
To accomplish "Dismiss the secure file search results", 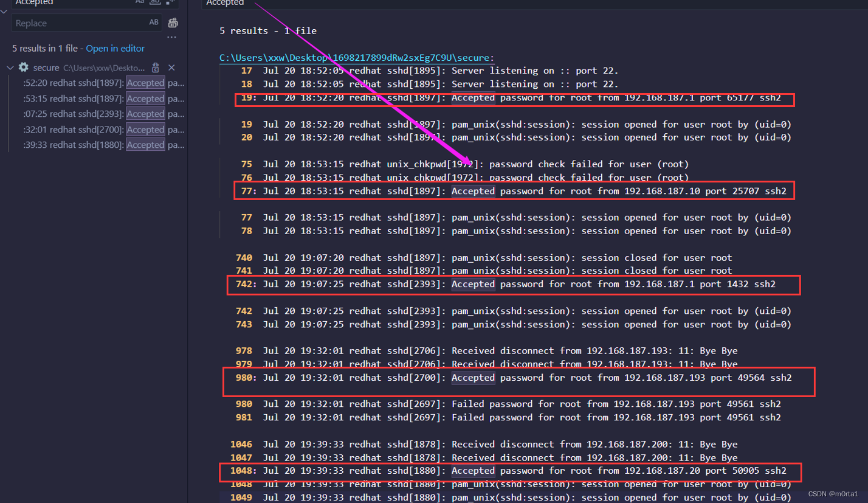I will point(171,68).
